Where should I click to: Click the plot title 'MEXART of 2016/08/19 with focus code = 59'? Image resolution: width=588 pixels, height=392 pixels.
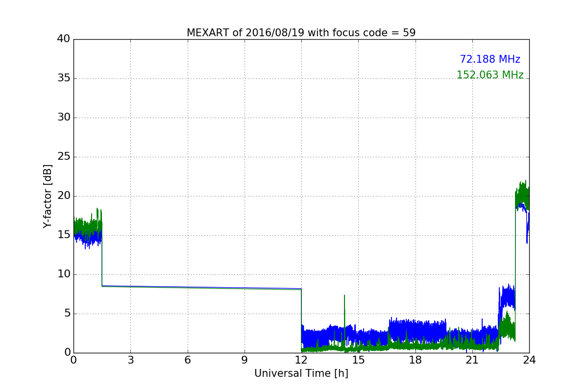coord(301,33)
